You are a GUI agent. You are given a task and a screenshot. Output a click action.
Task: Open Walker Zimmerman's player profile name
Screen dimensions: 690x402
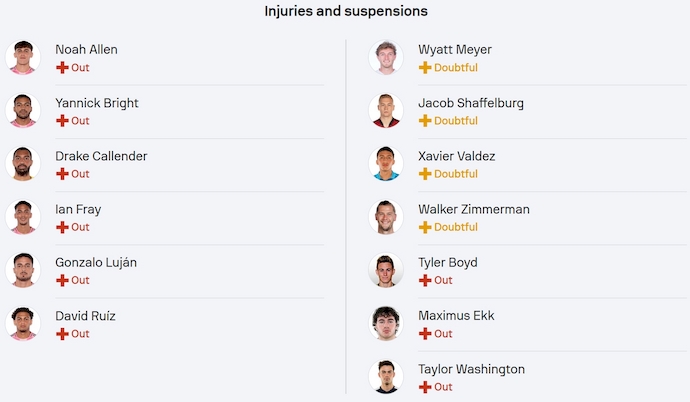473,209
